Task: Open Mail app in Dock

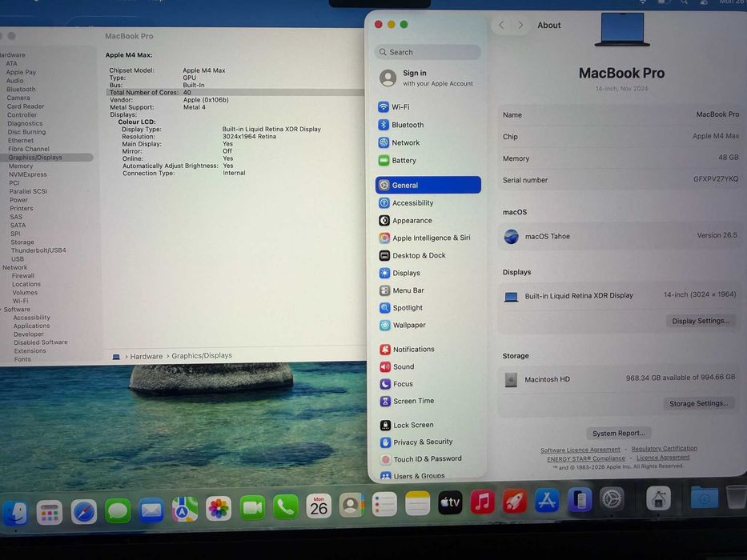Action: (x=151, y=510)
